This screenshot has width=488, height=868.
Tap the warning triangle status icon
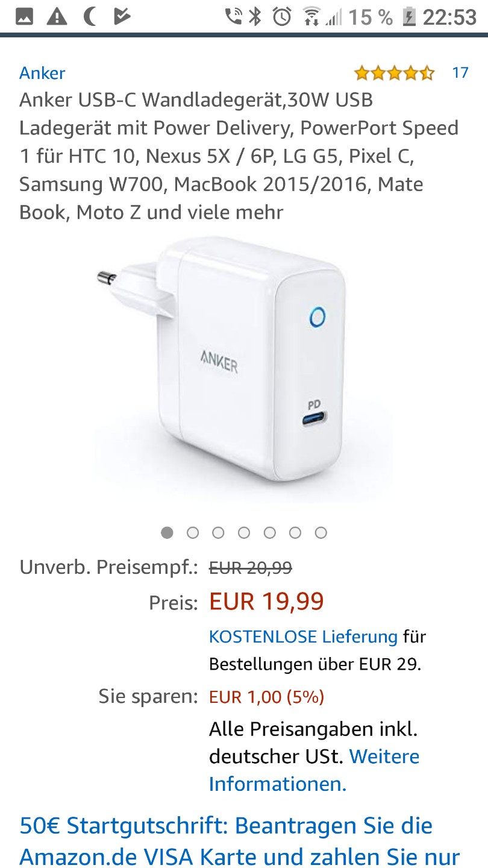[x=57, y=17]
